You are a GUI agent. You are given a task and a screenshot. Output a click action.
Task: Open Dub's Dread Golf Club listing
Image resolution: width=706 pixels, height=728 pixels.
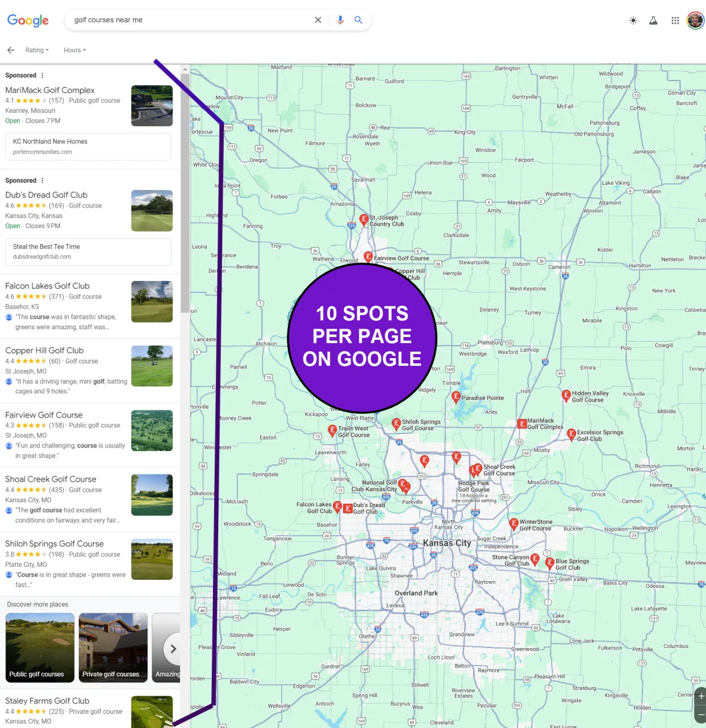pos(46,195)
